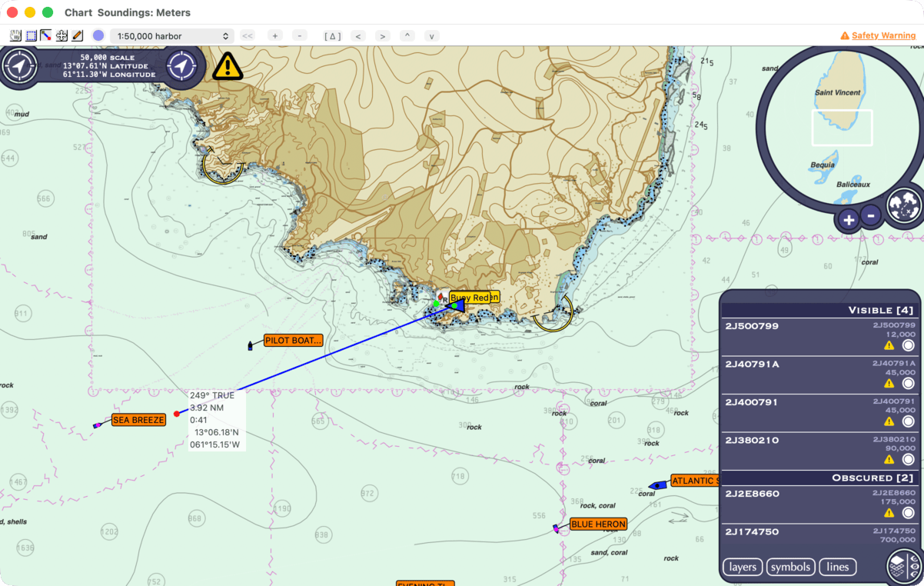
Task: Pan chart up with ^ button
Action: pyautogui.click(x=407, y=36)
